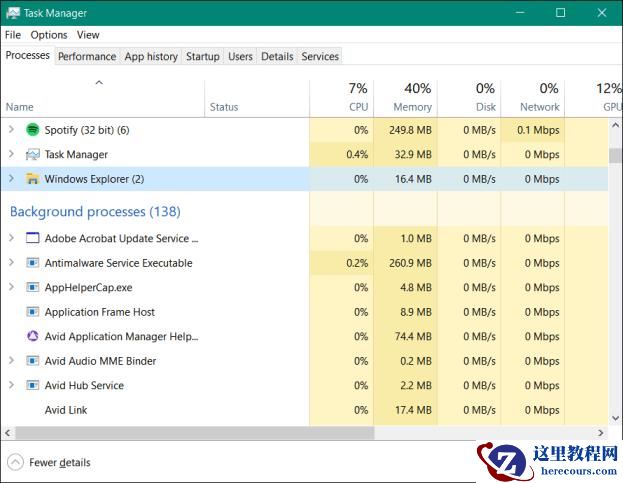The image size is (623, 483).
Task: Sort by the Name column header
Action: (103, 99)
